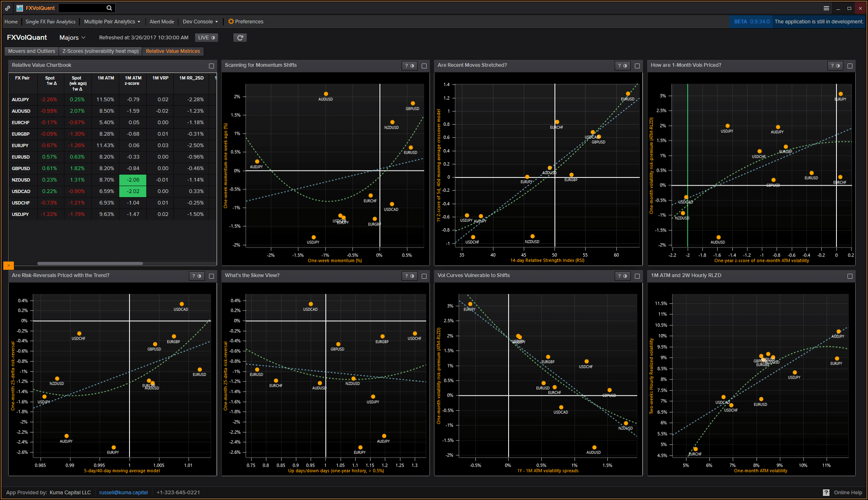Click the contrast icon on Are Recent Moves Stretched panel
This screenshot has width=868, height=500.
(626, 65)
